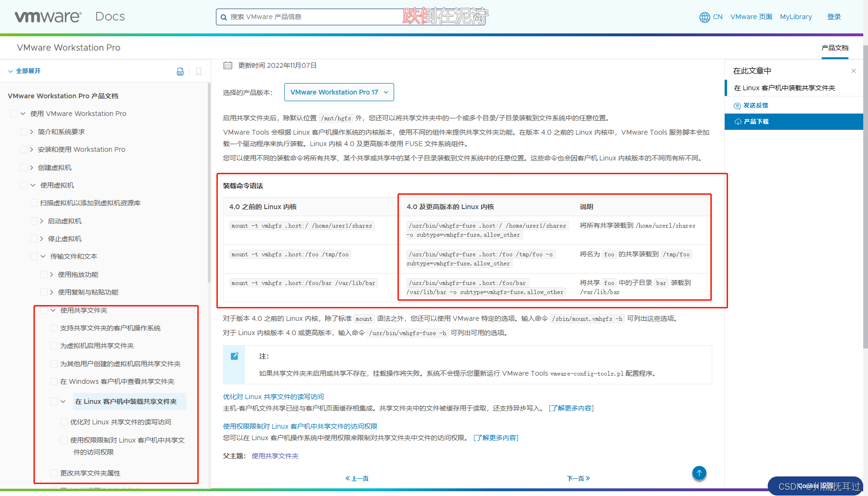Select VMware Workstation Pro 产品文档 heading
Viewport: 868px width, 496px height.
[x=63, y=96]
